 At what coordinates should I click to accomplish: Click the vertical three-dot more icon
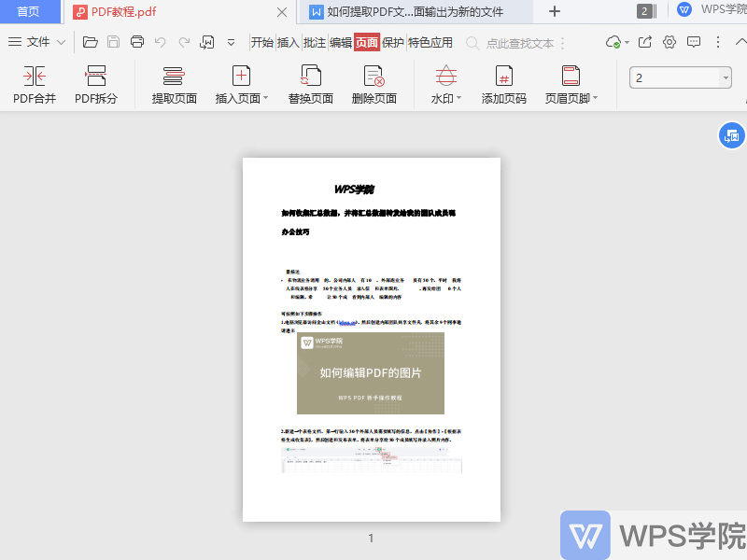point(718,42)
